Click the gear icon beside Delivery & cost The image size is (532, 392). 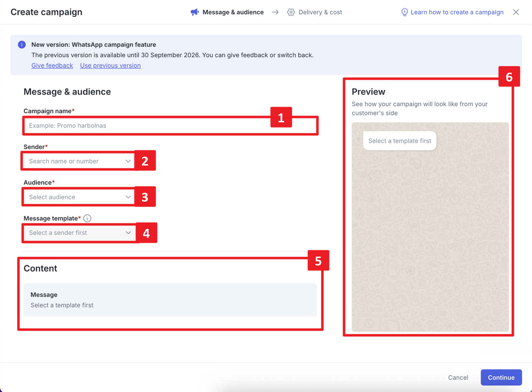[x=291, y=12]
